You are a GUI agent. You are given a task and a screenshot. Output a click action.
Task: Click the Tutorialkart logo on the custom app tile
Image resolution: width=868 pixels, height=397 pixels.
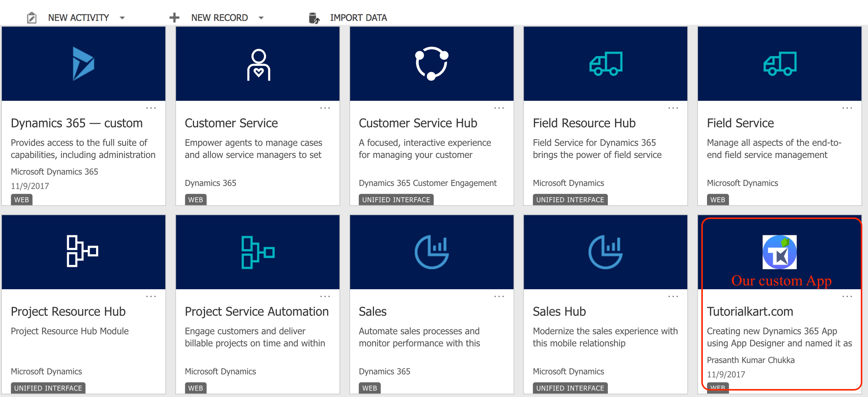click(x=779, y=251)
